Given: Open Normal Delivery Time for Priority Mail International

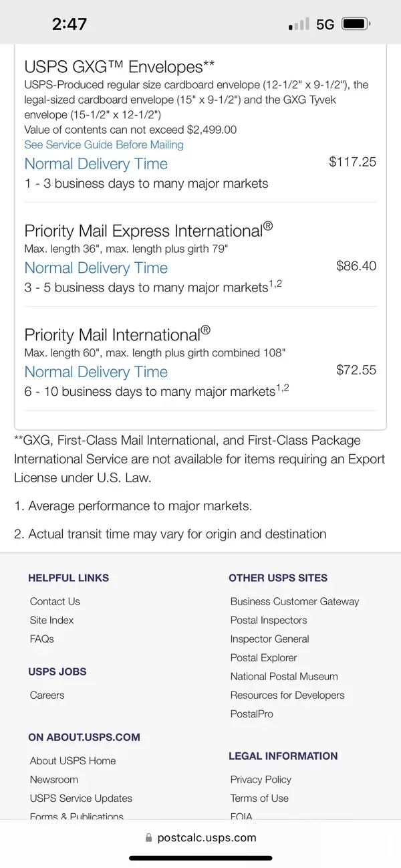Looking at the screenshot, I should pyautogui.click(x=96, y=372).
